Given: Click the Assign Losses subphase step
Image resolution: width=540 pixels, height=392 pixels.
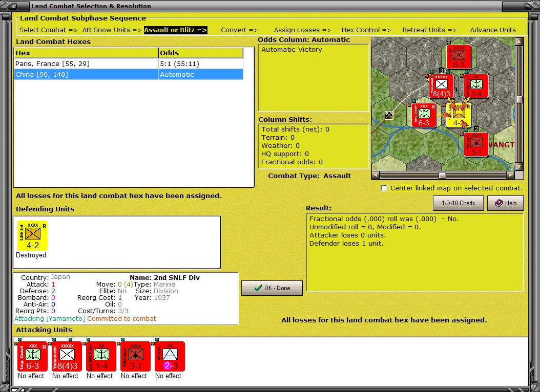Looking at the screenshot, I should click(302, 30).
